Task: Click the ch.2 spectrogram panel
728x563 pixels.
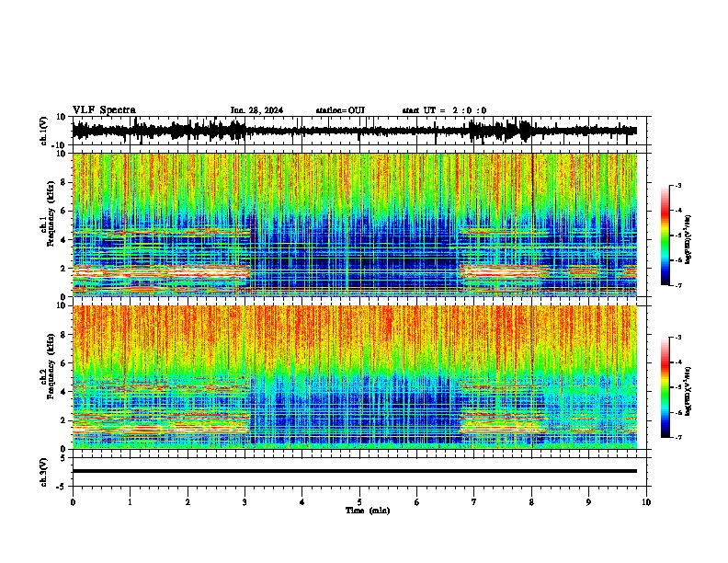Action: click(355, 377)
